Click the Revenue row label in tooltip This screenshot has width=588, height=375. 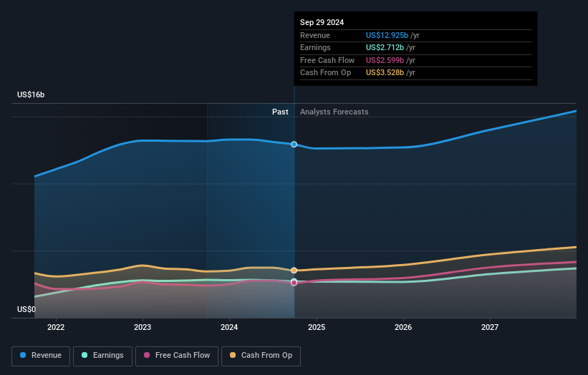315,35
